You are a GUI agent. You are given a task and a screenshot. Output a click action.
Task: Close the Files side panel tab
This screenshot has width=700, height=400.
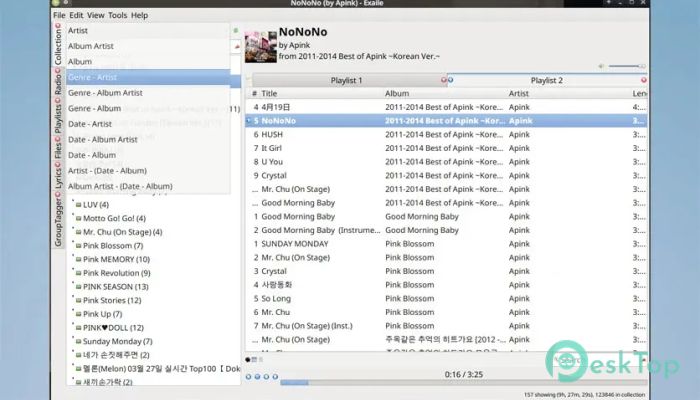coord(58,139)
